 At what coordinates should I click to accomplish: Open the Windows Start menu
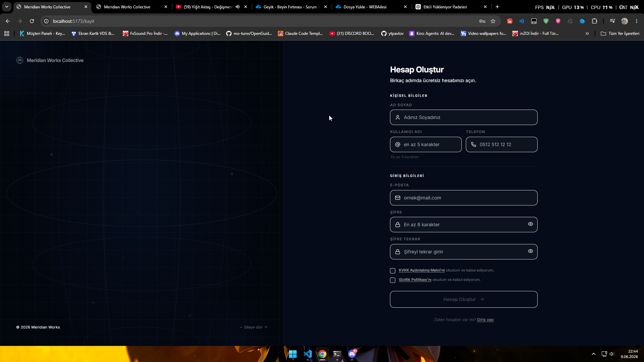[293, 354]
